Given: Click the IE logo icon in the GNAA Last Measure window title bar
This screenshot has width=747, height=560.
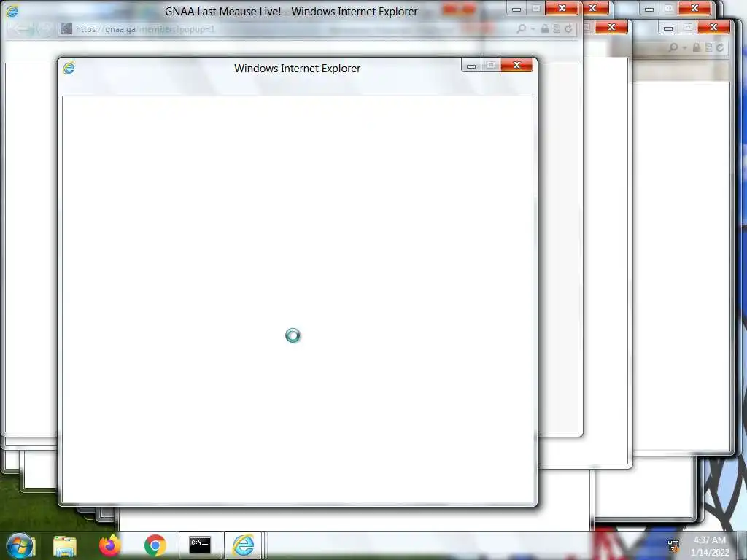Looking at the screenshot, I should [12, 11].
